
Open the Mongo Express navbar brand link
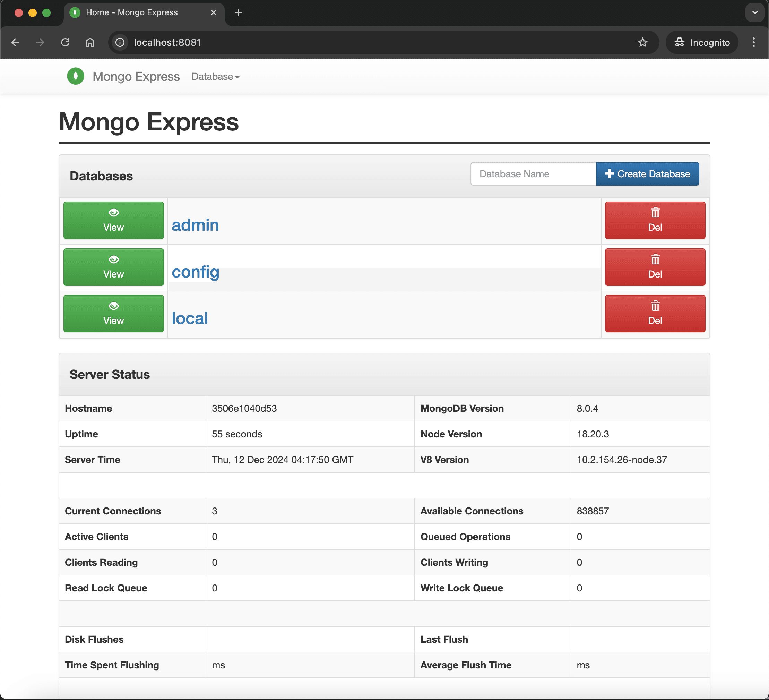[x=136, y=76]
